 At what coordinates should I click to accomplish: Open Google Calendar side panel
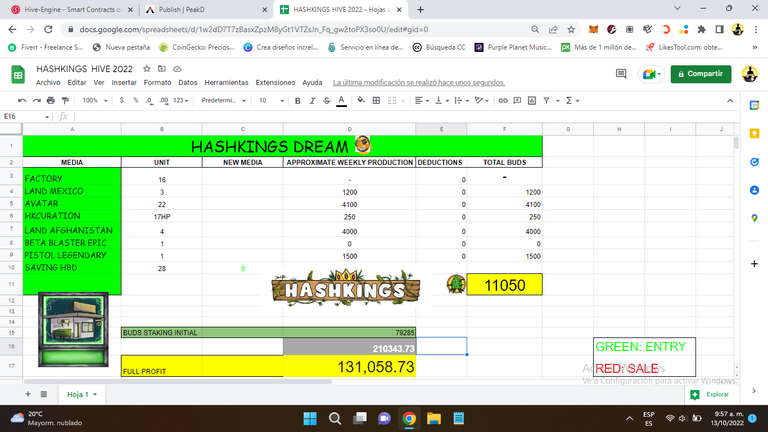click(x=754, y=105)
